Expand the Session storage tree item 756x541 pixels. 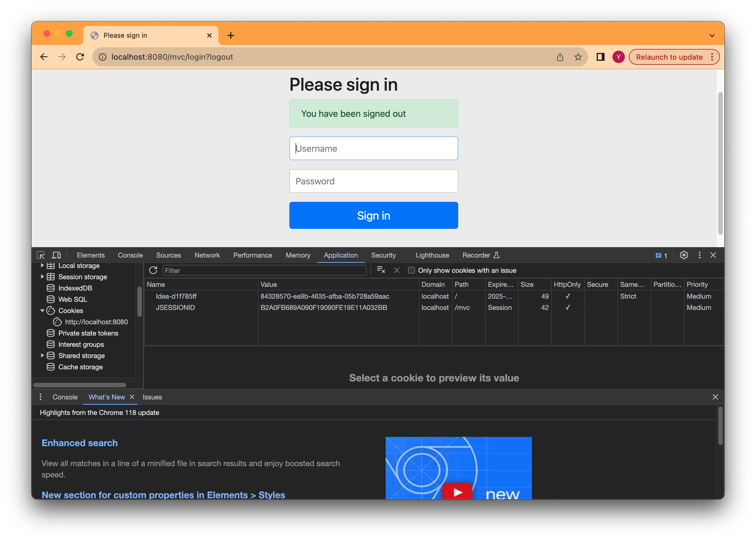point(42,277)
